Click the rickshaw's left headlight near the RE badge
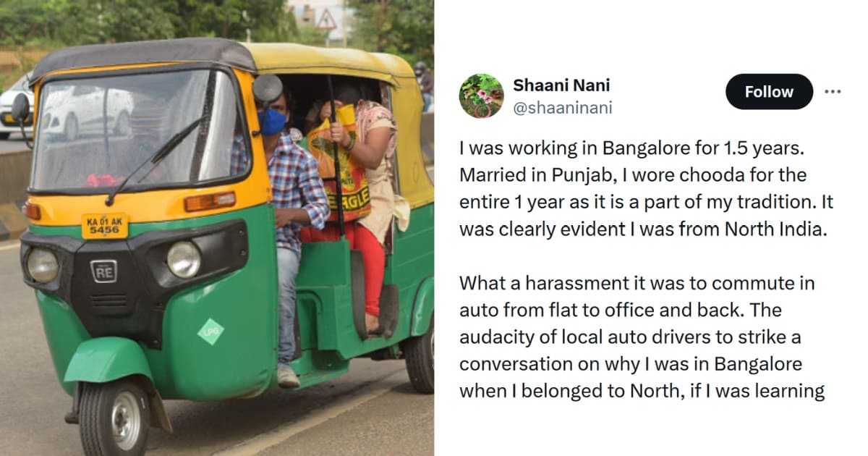Screen dimensions: 868x456 point(42,265)
